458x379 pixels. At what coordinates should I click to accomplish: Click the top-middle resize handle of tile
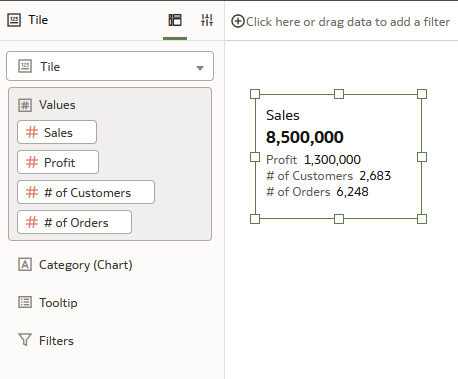[x=339, y=94]
